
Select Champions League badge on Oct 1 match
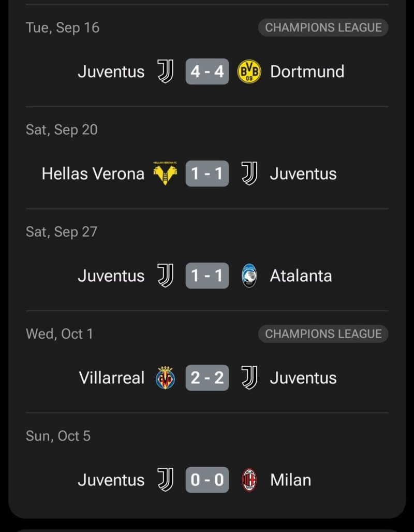point(323,334)
